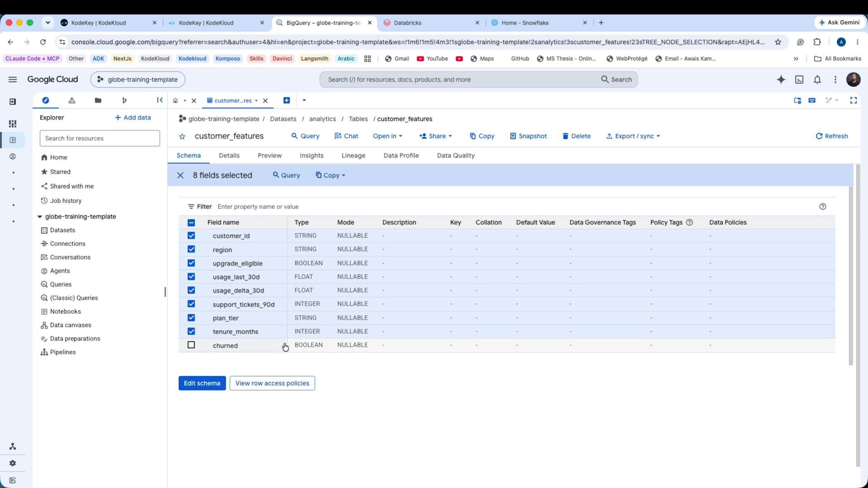The width and height of the screenshot is (868, 488).
Task: Create a Snapshot of the table
Action: [x=528, y=136]
